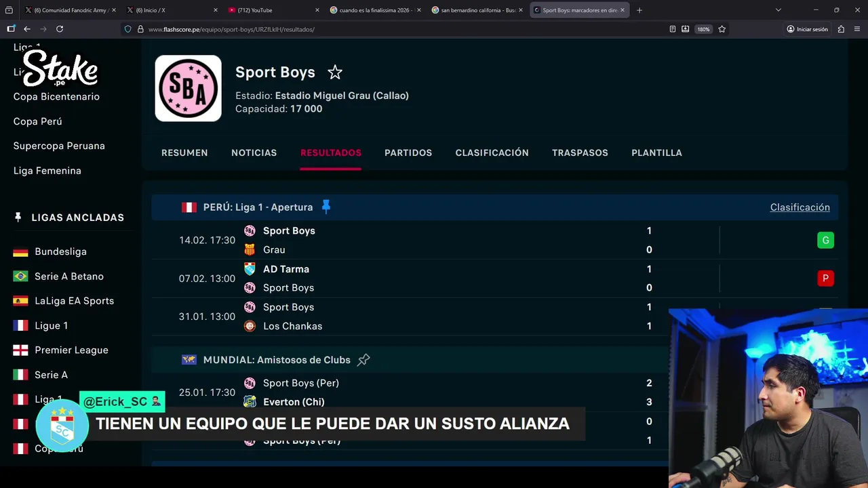The image size is (868, 488).
Task: Pin Amistosos de Clubs league with pin icon
Action: [363, 359]
